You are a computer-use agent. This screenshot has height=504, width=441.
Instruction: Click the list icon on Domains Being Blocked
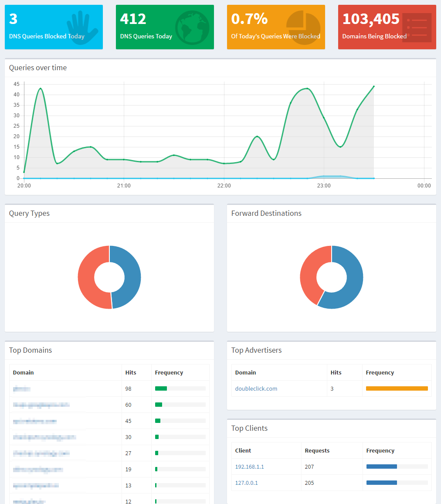[x=416, y=27]
